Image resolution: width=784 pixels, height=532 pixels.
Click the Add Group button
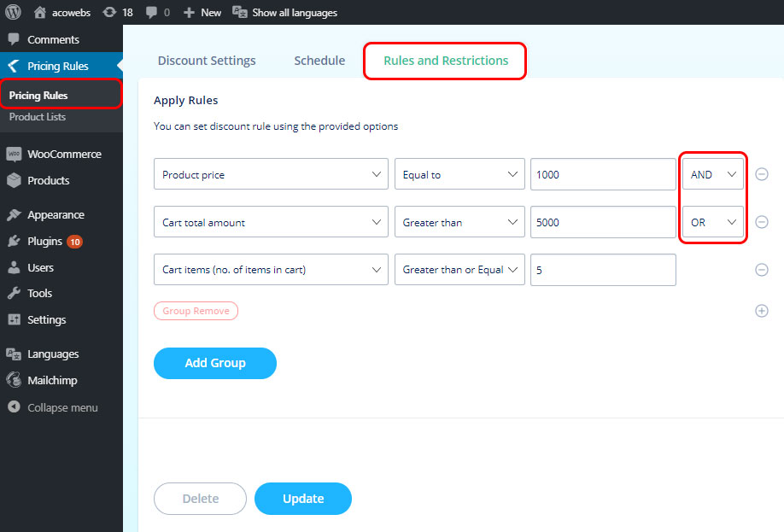click(x=215, y=363)
